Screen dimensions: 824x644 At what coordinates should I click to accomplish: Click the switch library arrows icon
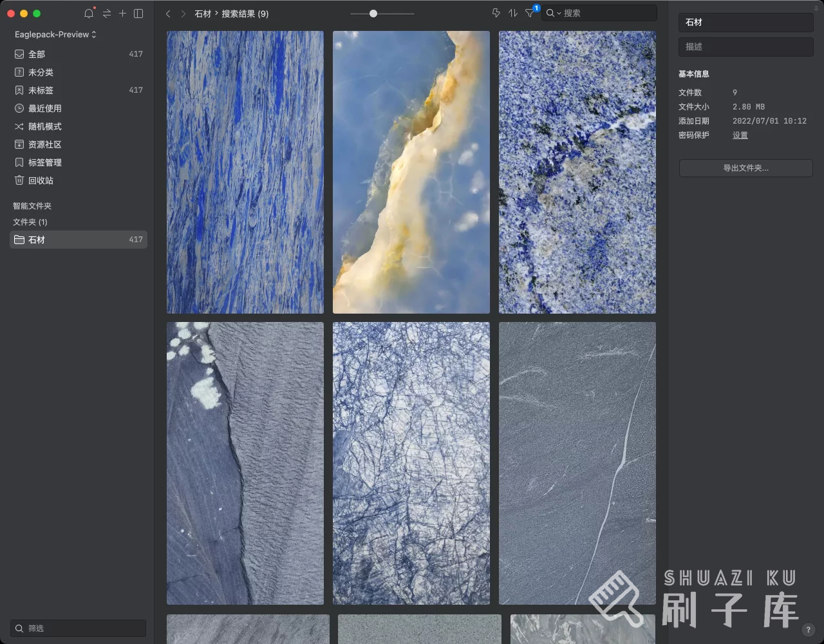(x=107, y=14)
